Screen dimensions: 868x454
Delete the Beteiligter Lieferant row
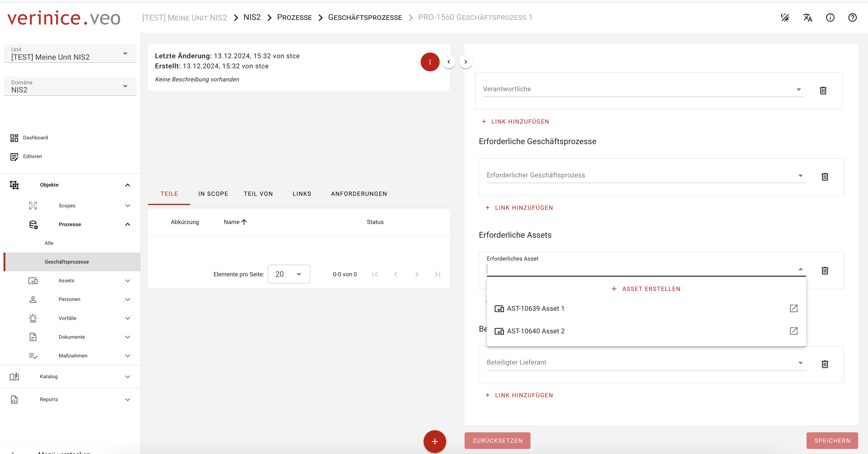tap(825, 364)
